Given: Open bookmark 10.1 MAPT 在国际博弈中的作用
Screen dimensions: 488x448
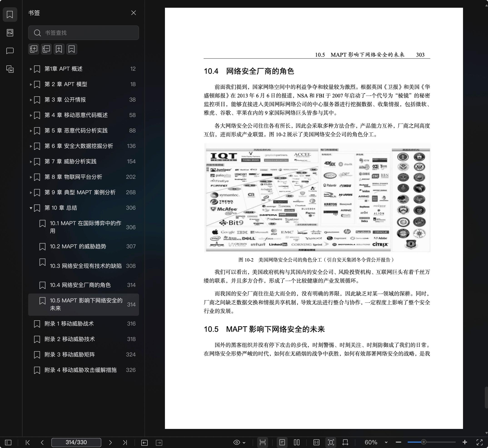Looking at the screenshot, I should tap(83, 227).
